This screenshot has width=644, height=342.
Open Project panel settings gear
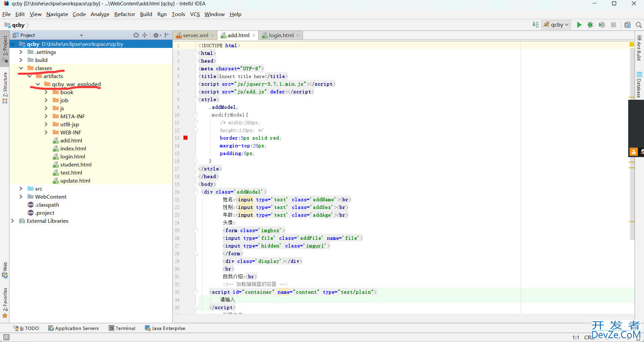click(x=157, y=35)
